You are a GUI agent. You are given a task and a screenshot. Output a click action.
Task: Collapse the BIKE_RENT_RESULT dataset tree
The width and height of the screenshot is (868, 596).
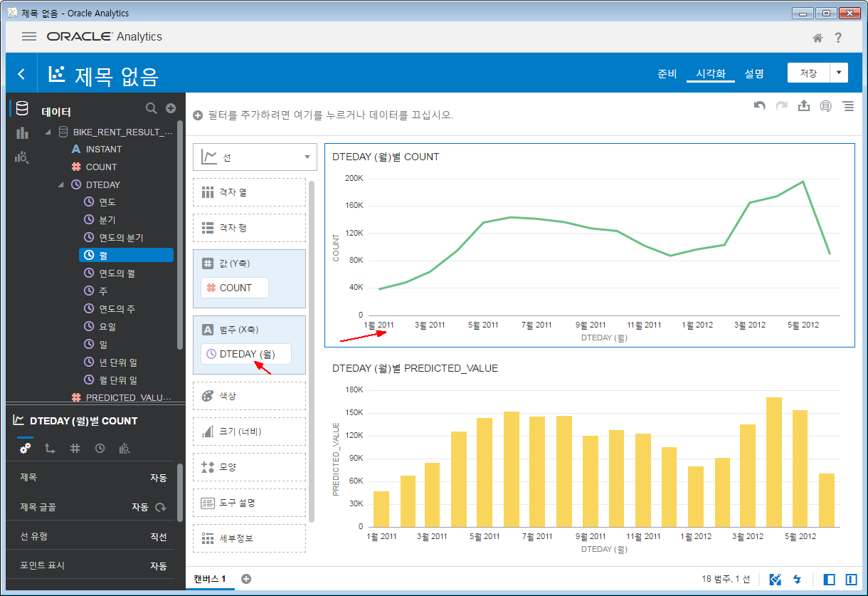48,132
